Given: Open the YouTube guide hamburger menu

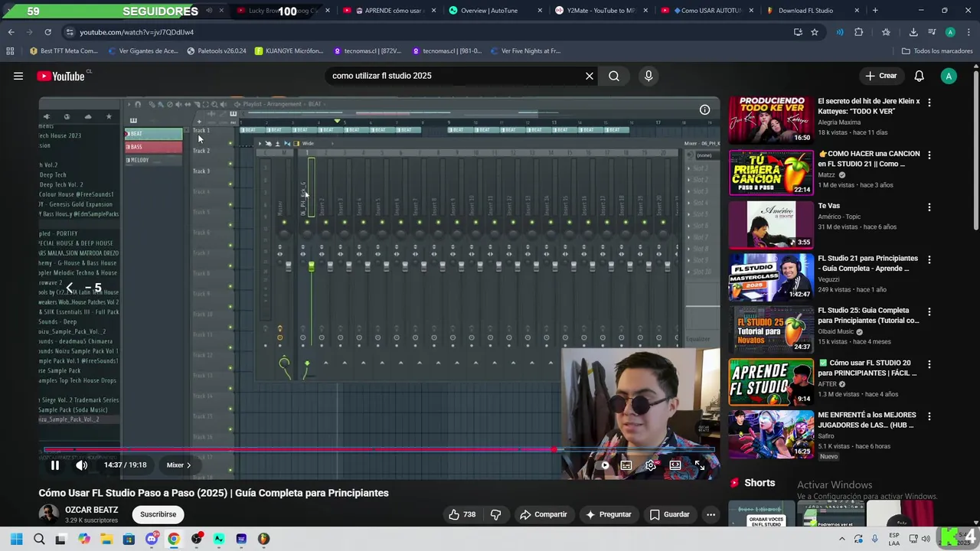Looking at the screenshot, I should tap(18, 76).
